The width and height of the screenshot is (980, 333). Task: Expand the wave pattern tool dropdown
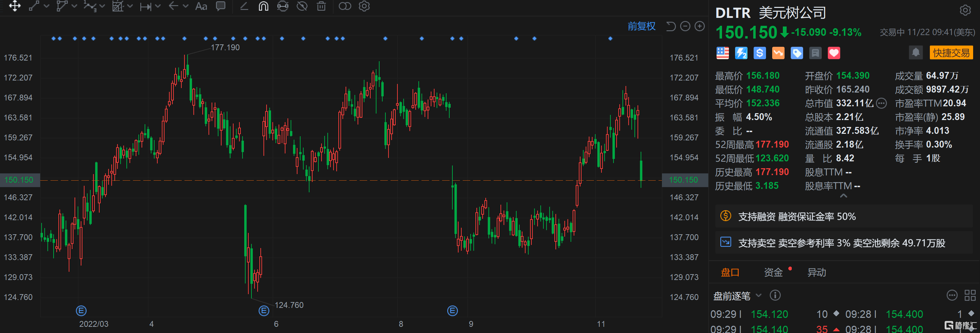tap(102, 6)
